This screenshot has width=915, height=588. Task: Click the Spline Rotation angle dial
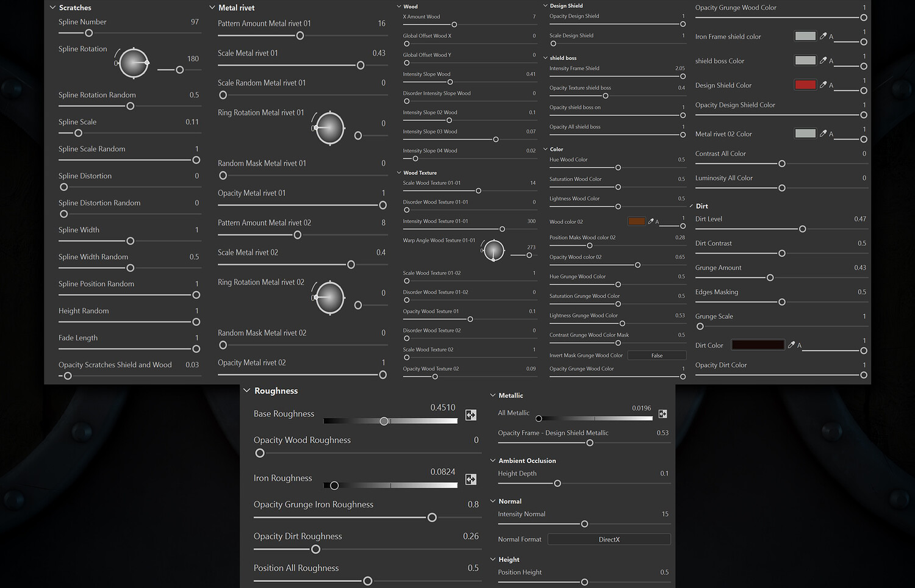pyautogui.click(x=134, y=63)
